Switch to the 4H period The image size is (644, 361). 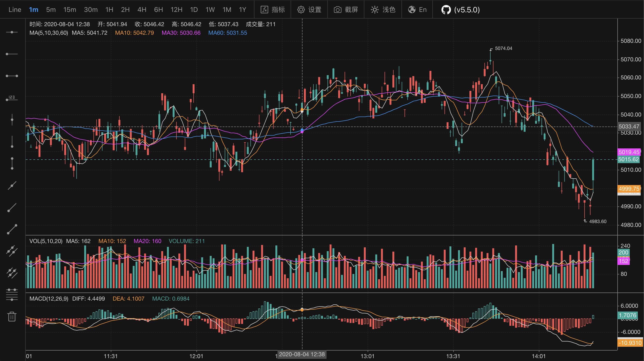tap(142, 10)
